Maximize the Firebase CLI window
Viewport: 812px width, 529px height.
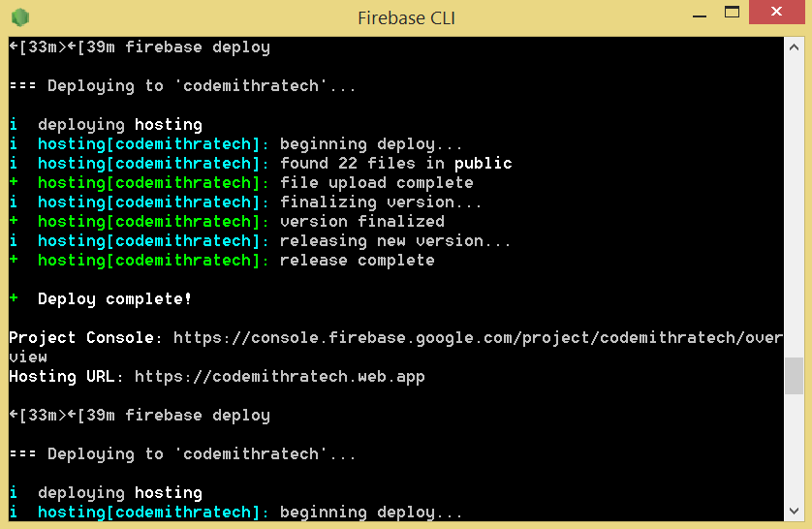point(732,12)
